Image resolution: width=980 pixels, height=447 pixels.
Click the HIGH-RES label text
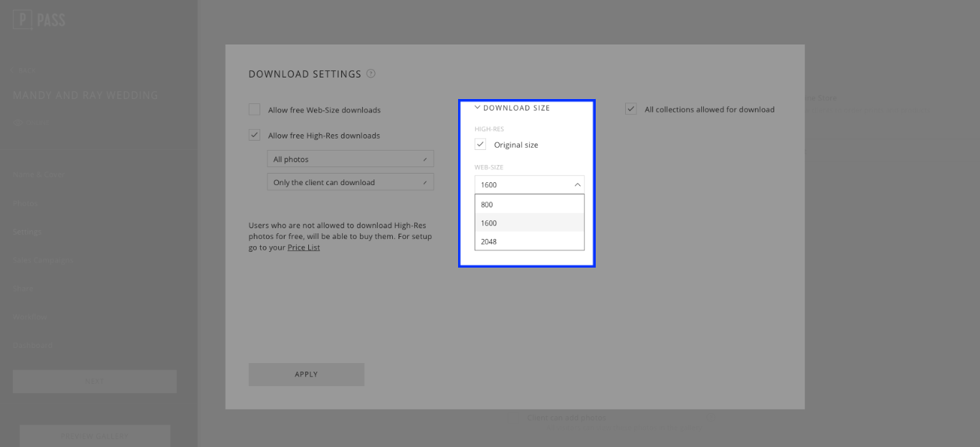(x=490, y=129)
